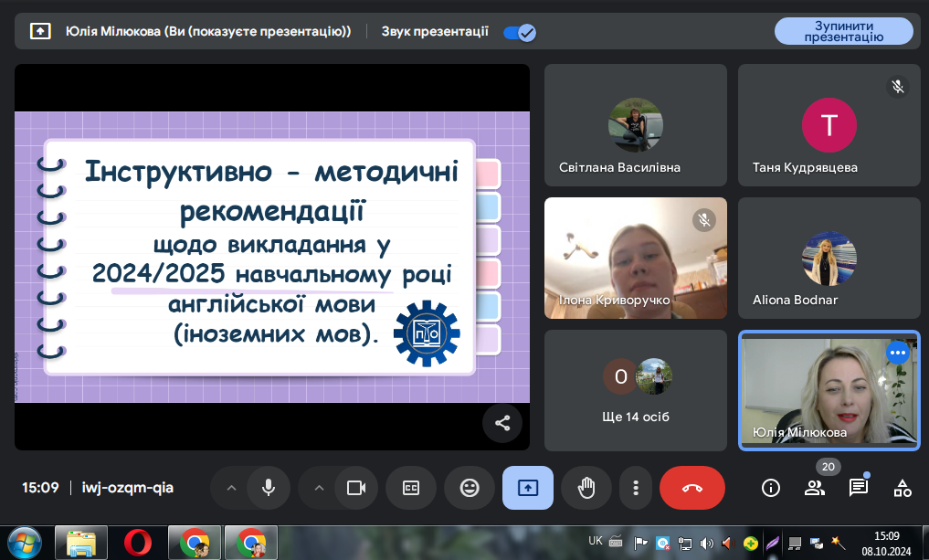Screen dimensions: 929x560
Task: Open the meeting details info icon
Action: tap(771, 488)
